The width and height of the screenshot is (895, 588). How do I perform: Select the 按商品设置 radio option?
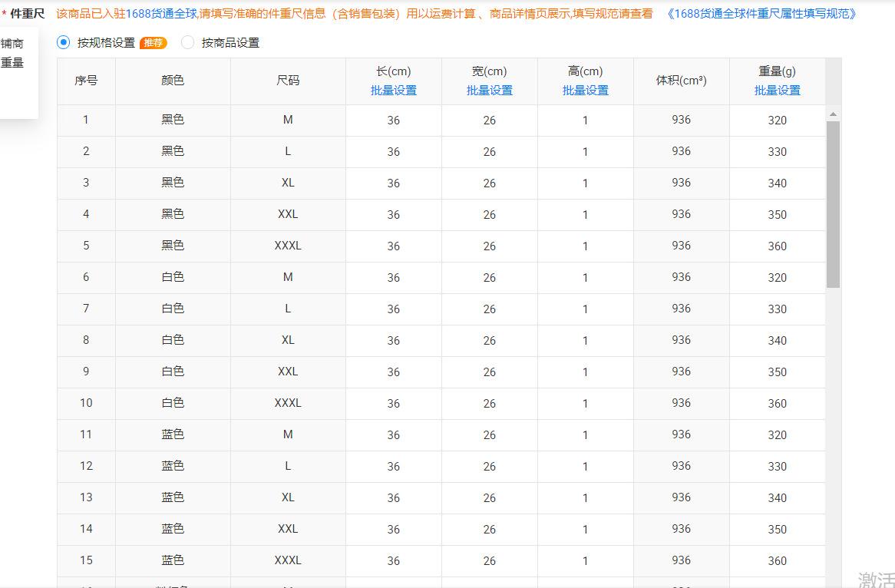(x=188, y=43)
